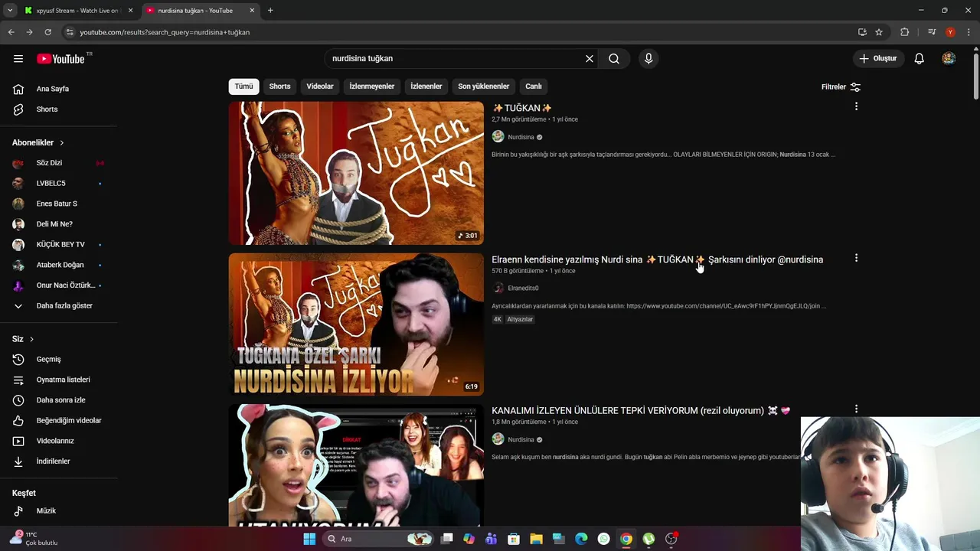Open Microsoft Edge from taskbar

pos(581,539)
